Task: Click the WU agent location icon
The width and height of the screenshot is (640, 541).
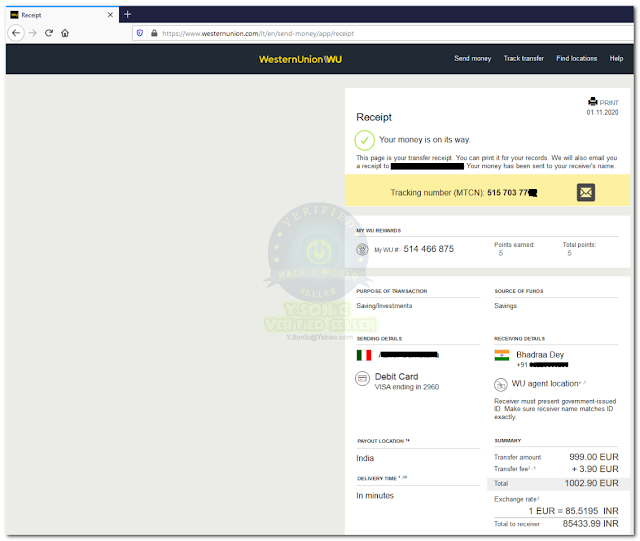Action: point(501,385)
